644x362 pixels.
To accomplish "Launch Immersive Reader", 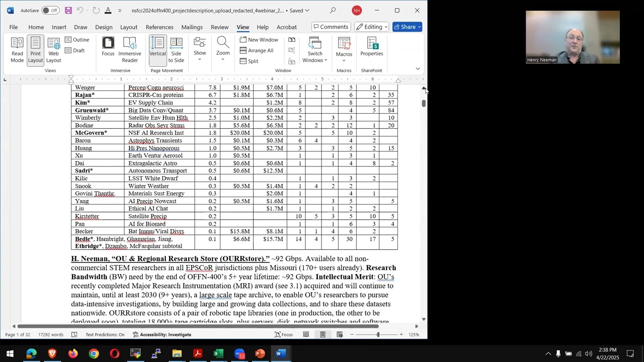I will (129, 50).
